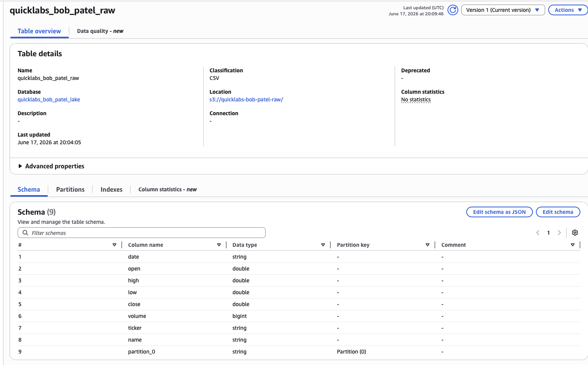Viewport: 588px width, 365px height.
Task: Click the Filter schemas input field
Action: click(x=142, y=233)
